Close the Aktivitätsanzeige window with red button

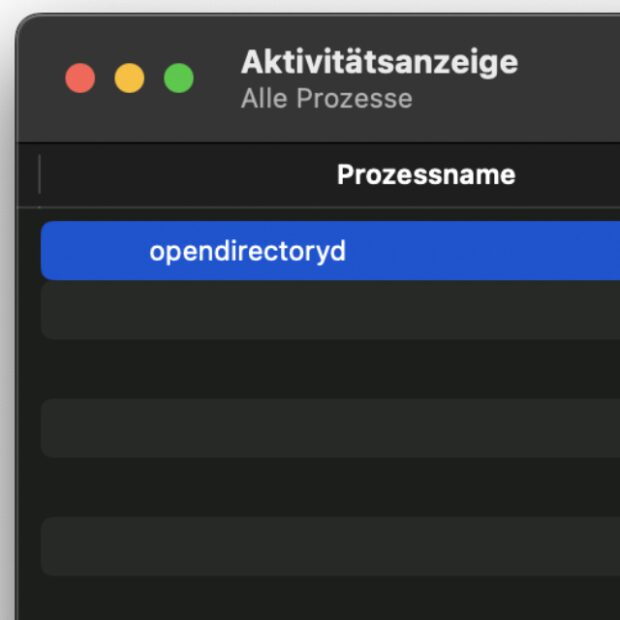click(x=80, y=78)
